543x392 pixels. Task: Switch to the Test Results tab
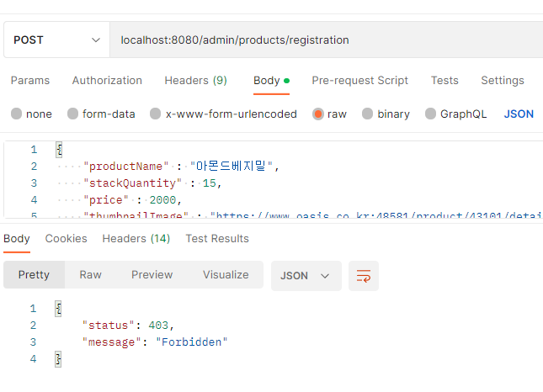tap(217, 239)
